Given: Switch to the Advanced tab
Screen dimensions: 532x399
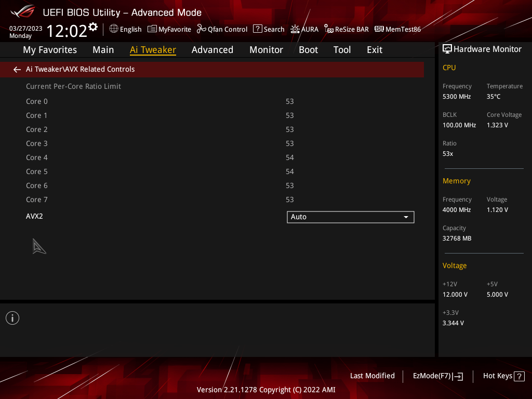Looking at the screenshot, I should [x=212, y=50].
